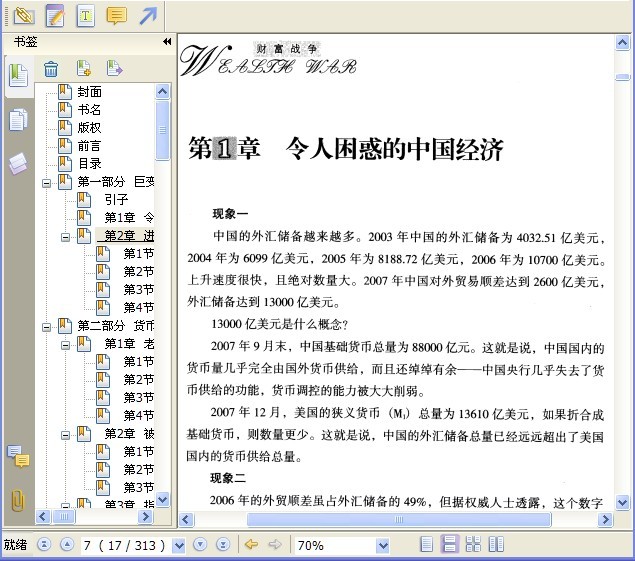Select the typewriter text tool

point(85,16)
